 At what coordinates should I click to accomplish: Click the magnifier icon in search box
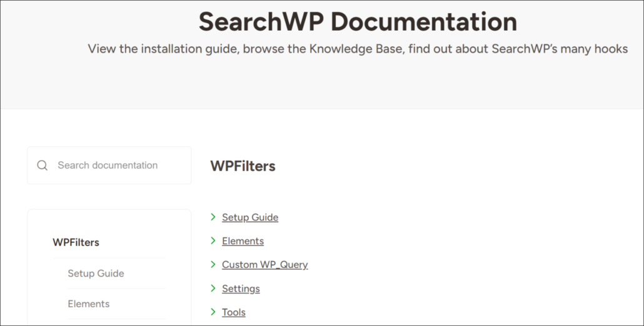tap(43, 165)
